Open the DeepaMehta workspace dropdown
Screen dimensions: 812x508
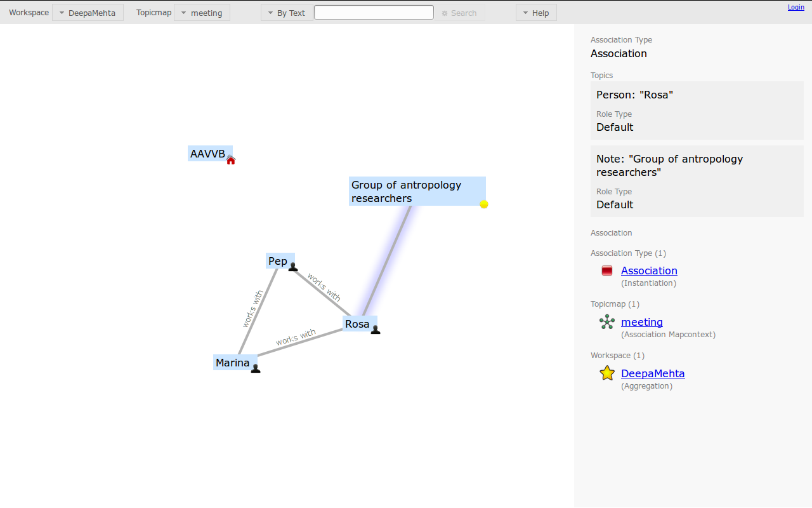click(88, 13)
